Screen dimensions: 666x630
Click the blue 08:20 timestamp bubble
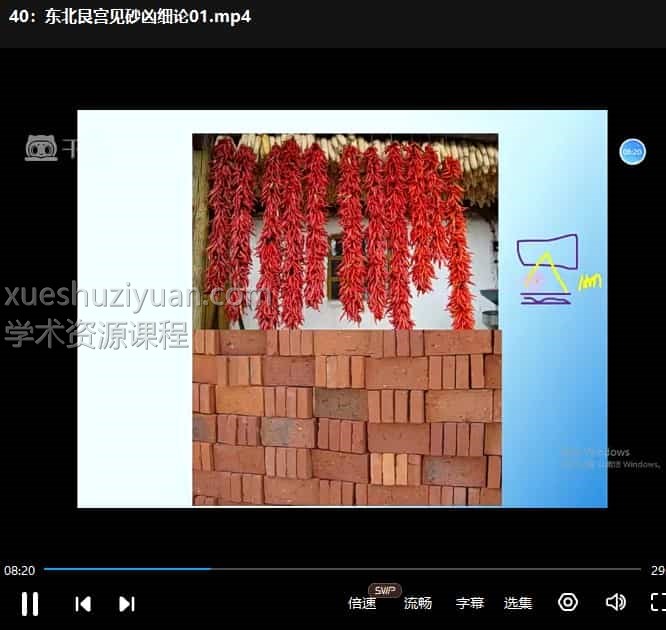[632, 152]
